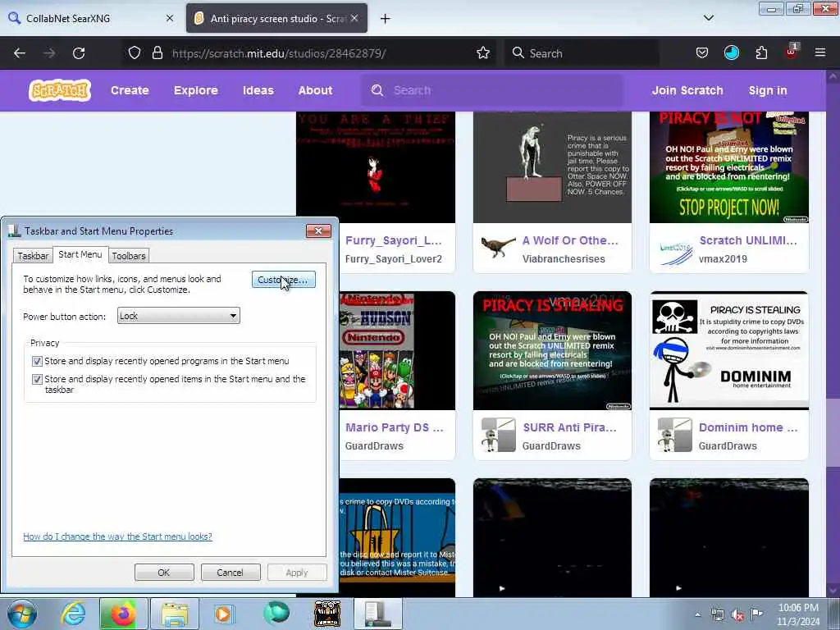840x630 pixels.
Task: Open the Firefox extensions puzzle icon
Action: click(761, 53)
